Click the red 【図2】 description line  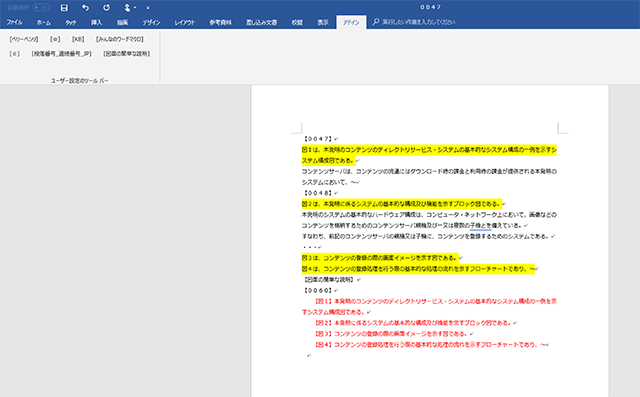413,323
